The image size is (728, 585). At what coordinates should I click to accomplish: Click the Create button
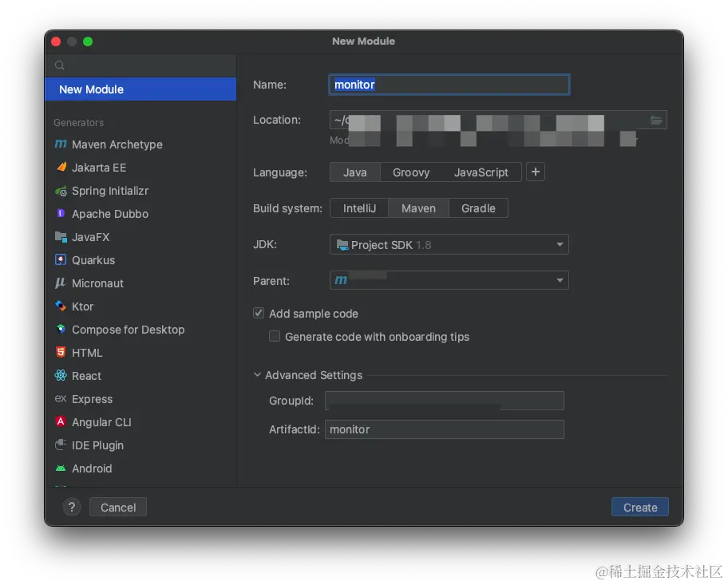(639, 507)
